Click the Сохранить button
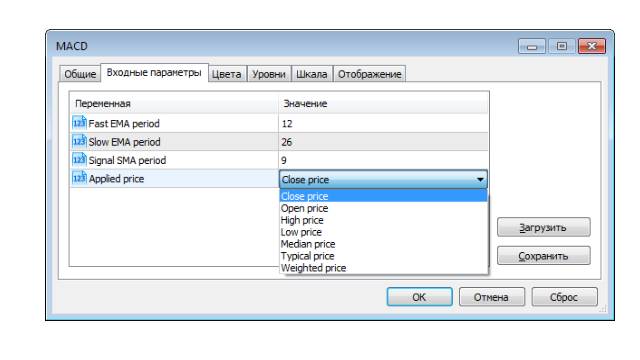640x360 pixels. 543,256
